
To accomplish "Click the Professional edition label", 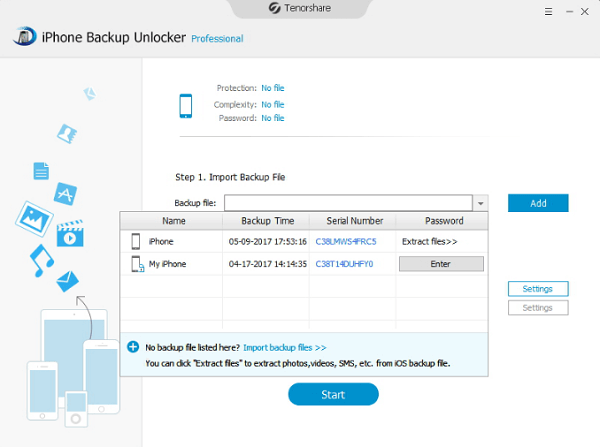I will pos(217,39).
